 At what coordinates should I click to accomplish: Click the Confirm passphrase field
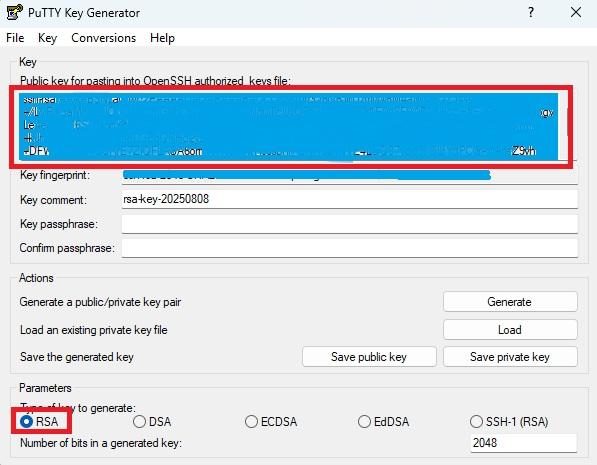(350, 248)
